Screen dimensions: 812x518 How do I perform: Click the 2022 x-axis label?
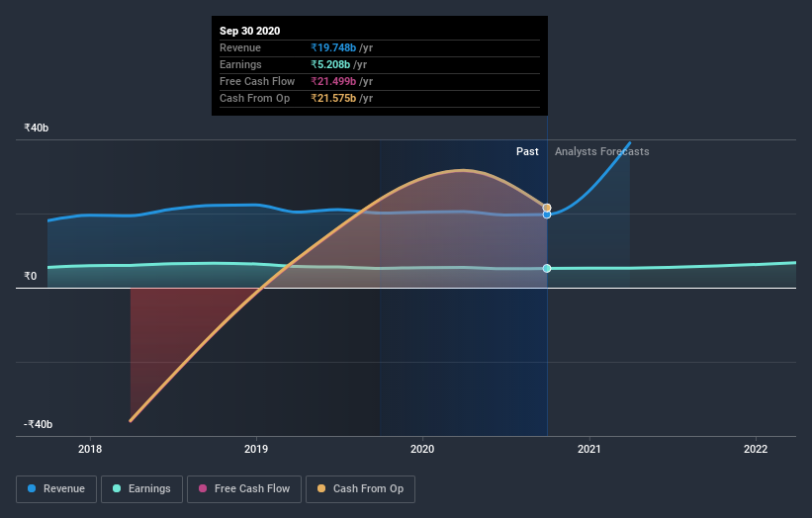[756, 449]
